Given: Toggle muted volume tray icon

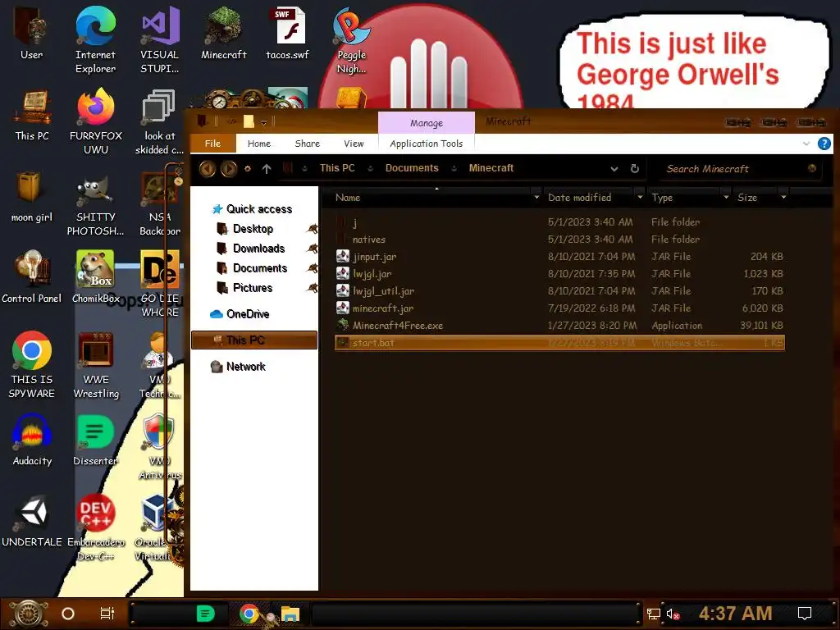Looking at the screenshot, I should tap(673, 614).
